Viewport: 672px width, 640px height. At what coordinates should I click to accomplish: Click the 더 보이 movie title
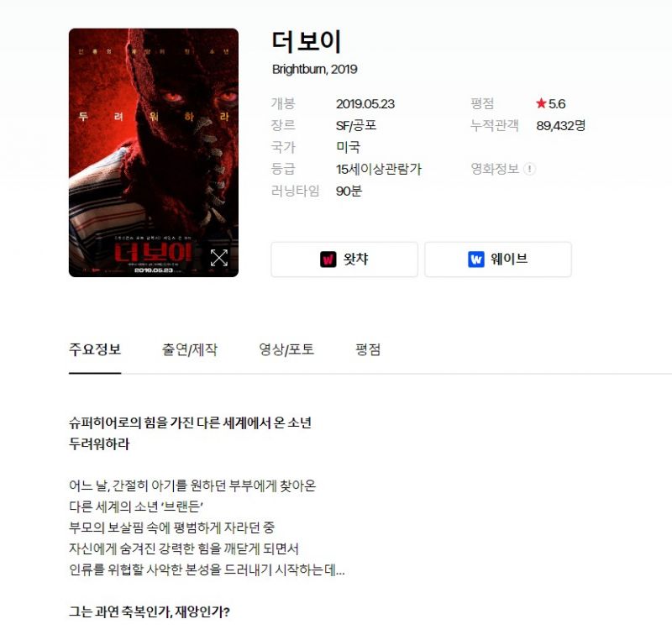[x=306, y=41]
